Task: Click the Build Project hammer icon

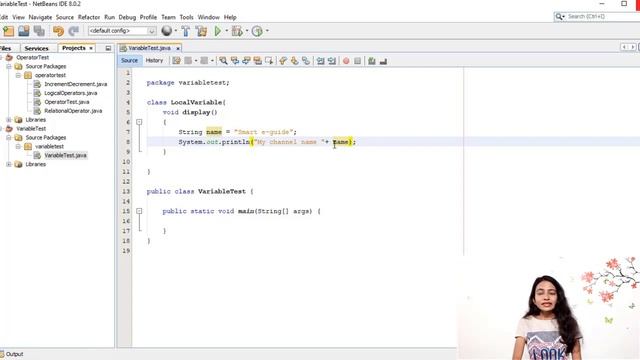Action: (186, 31)
